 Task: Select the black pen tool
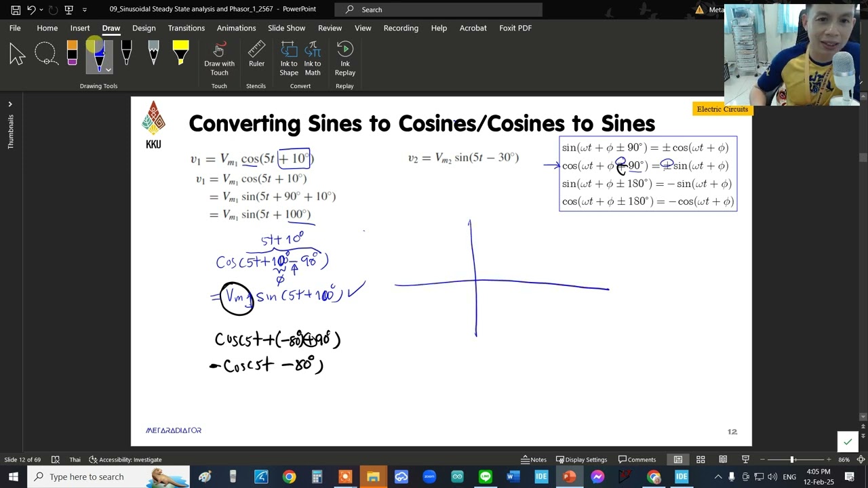click(126, 54)
